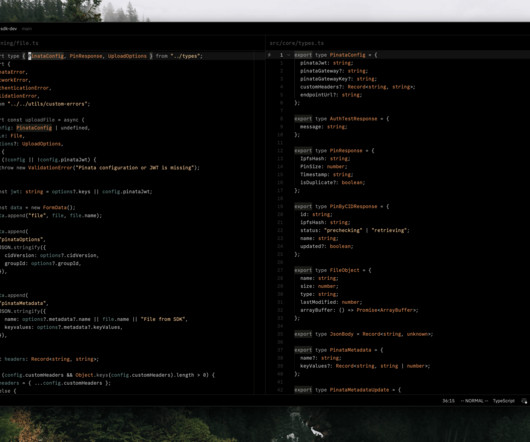This screenshot has height=442, width=530.
Task: Click '"pinataMetadata"' string in left pane
Action: (x=24, y=303)
